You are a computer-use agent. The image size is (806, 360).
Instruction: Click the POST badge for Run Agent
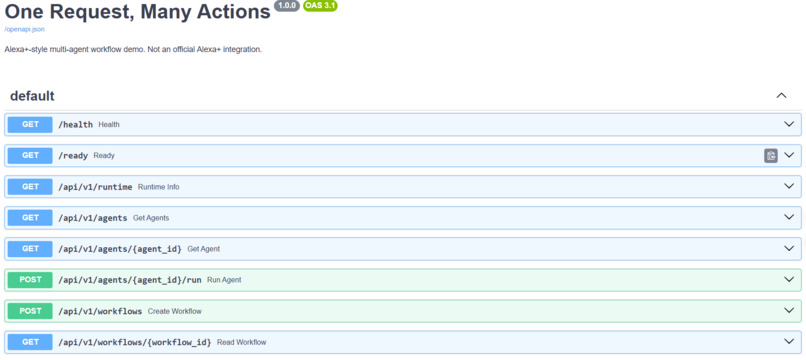[x=30, y=280]
